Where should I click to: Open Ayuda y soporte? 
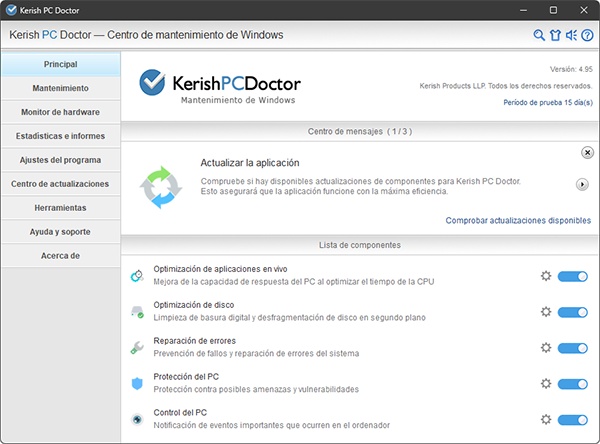(60, 232)
